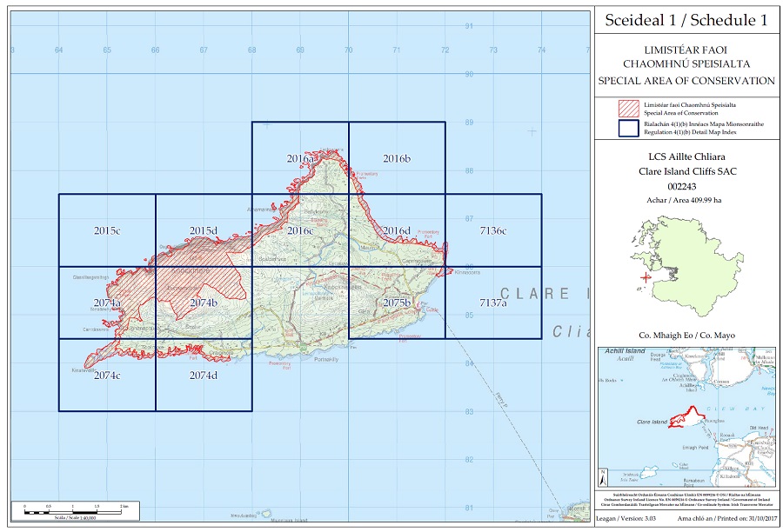Click the north arrow on the inset map
Screen dimensions: 783x532
point(604,476)
